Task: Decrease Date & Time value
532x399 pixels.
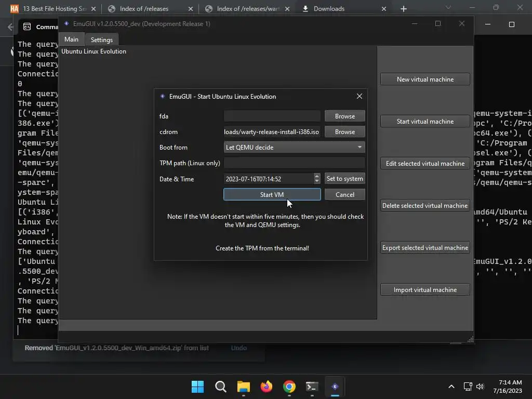Action: pyautogui.click(x=317, y=181)
